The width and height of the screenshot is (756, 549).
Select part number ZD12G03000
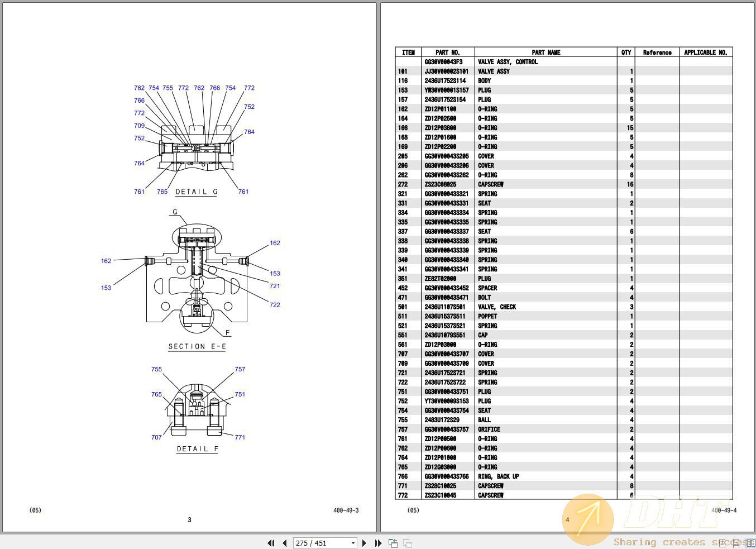point(441,467)
